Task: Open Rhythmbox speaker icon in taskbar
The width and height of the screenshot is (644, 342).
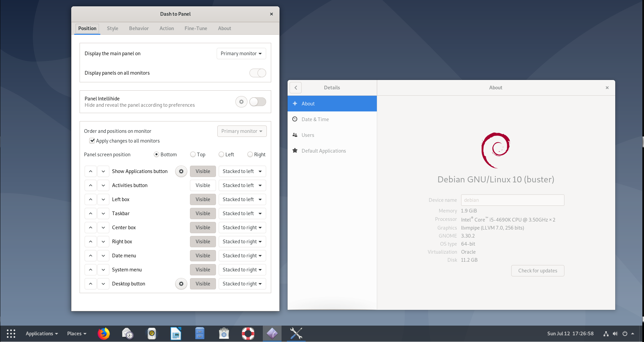Action: click(152, 334)
